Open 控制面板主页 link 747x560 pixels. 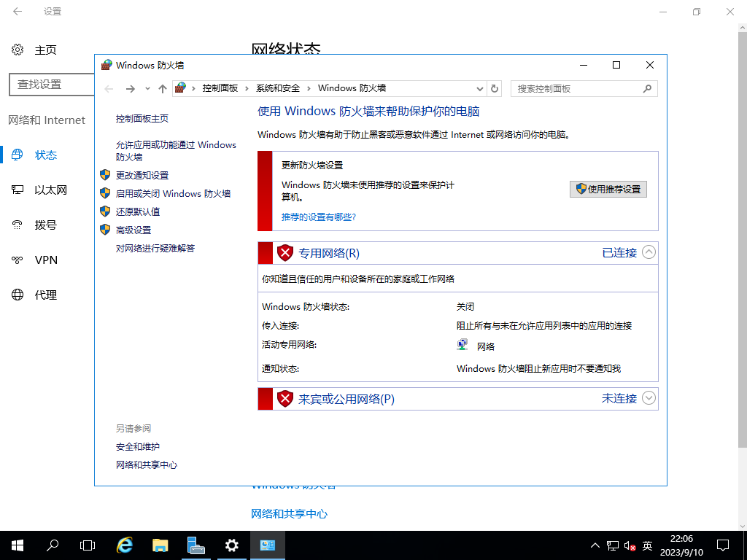[x=142, y=119]
